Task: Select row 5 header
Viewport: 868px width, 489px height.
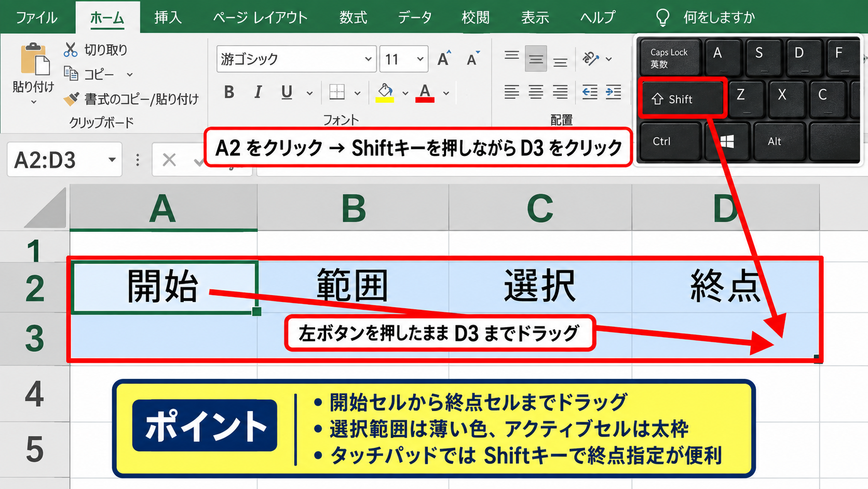Action: [34, 449]
